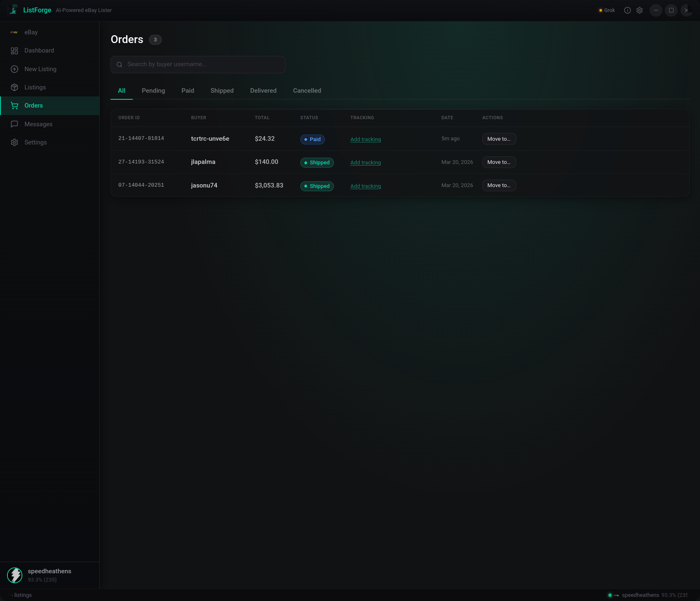The height and width of the screenshot is (601, 700).
Task: Open the gear icon in title bar
Action: [640, 10]
